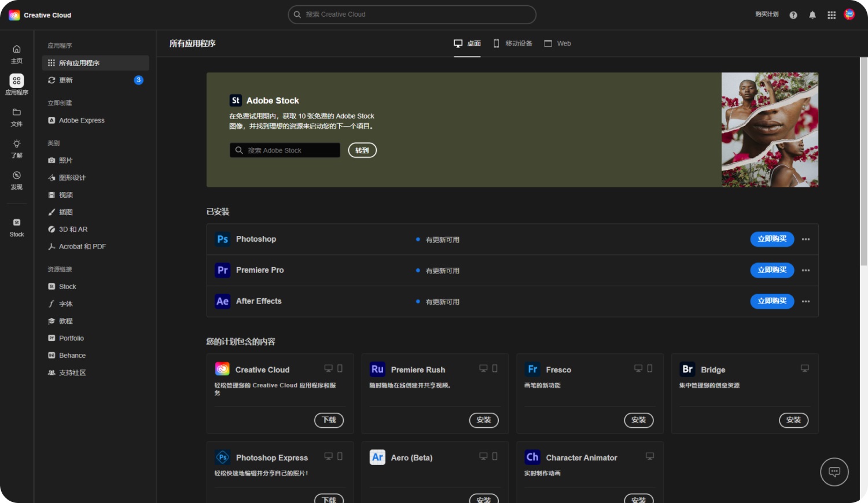Switch to the 移动设备 mobile tab
This screenshot has width=868, height=503.
tap(513, 43)
